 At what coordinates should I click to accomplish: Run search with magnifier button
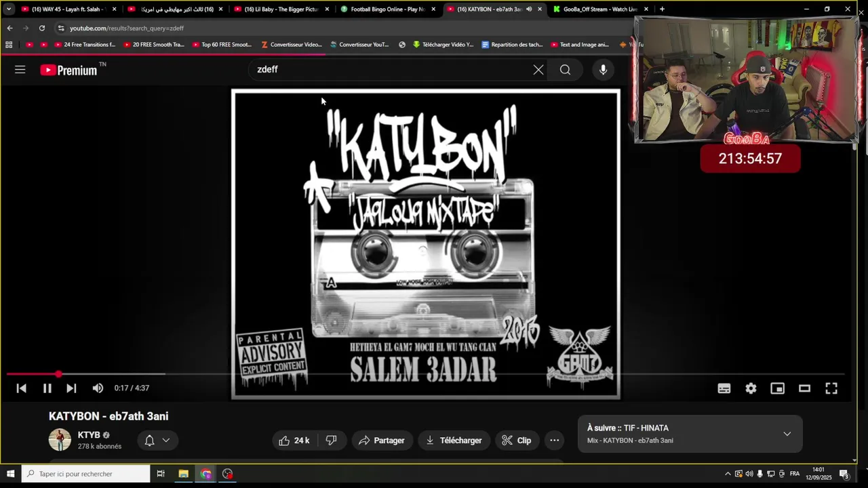[565, 70]
